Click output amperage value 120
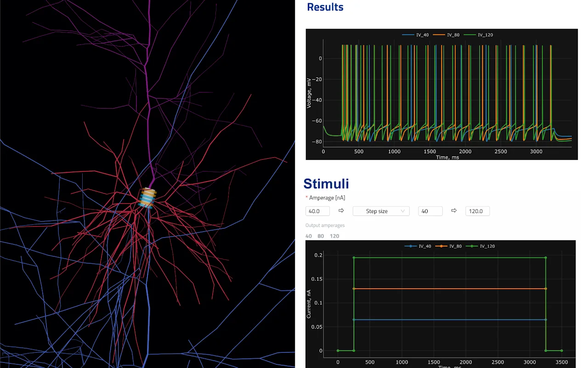The height and width of the screenshot is (368, 588). [334, 236]
